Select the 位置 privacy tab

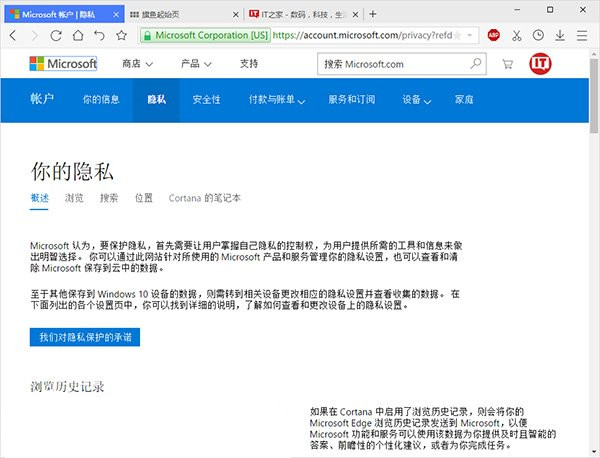(144, 198)
